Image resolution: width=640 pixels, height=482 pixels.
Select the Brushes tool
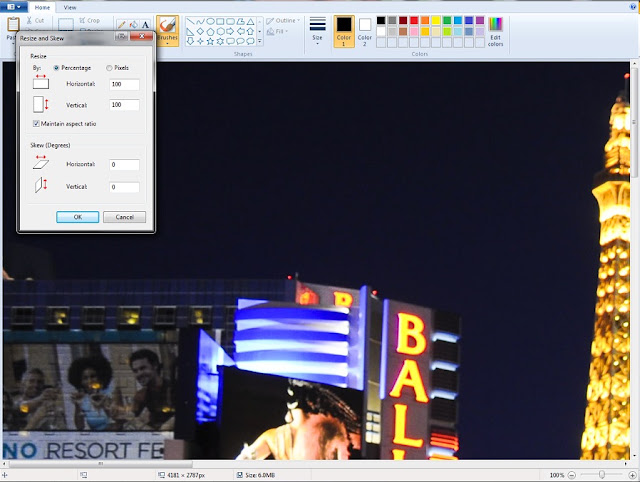[168, 31]
